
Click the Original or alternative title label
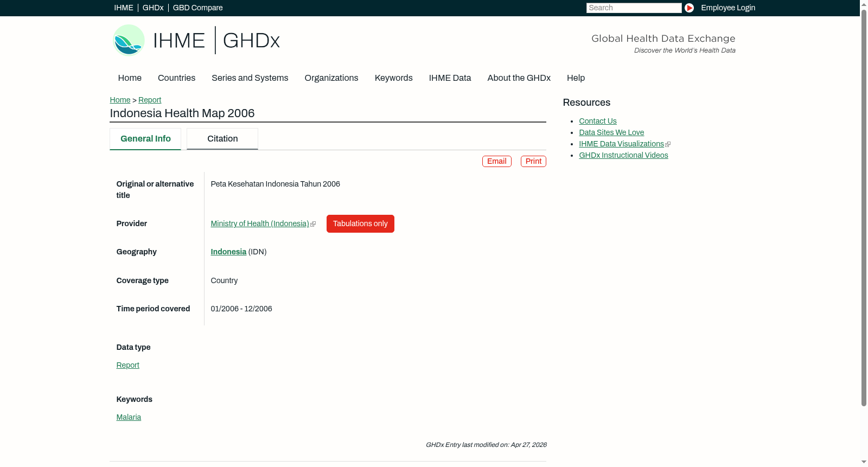click(x=155, y=189)
